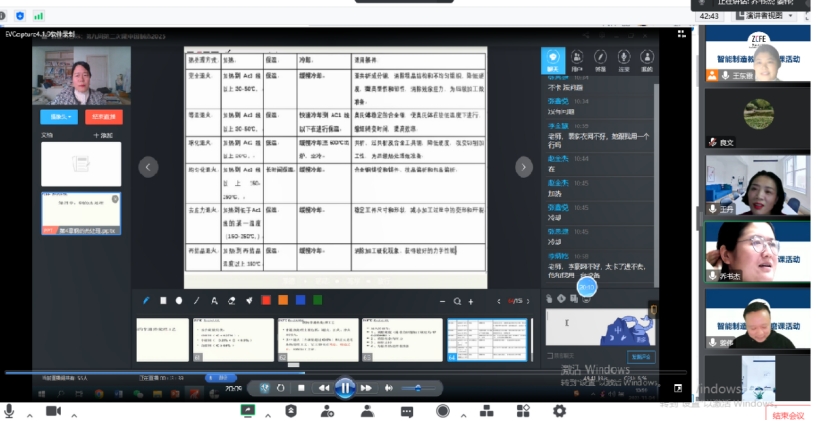Click the blue playback progress bar
The width and height of the screenshot is (830, 421).
(x=155, y=373)
